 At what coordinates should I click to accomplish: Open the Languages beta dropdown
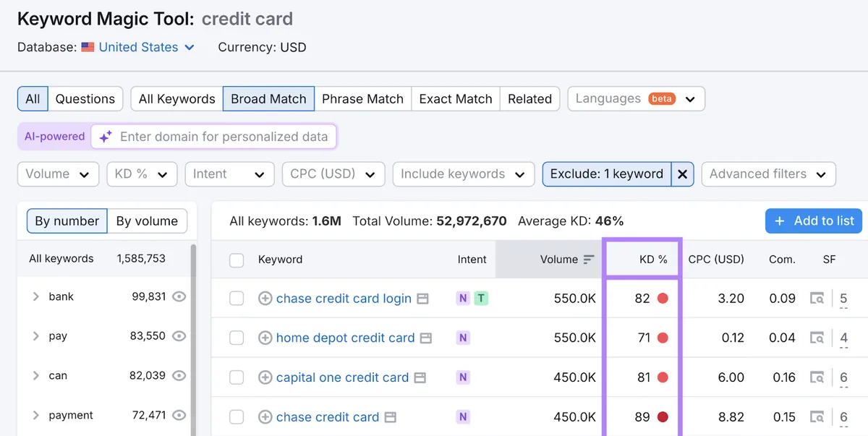(x=637, y=99)
